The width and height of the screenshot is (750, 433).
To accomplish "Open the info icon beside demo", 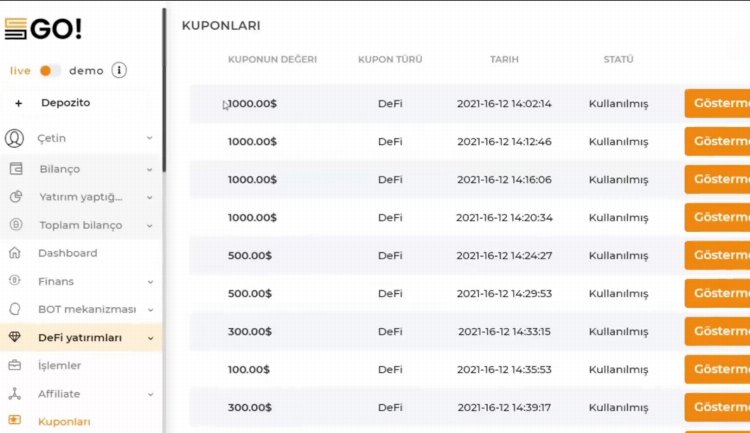I will (119, 70).
